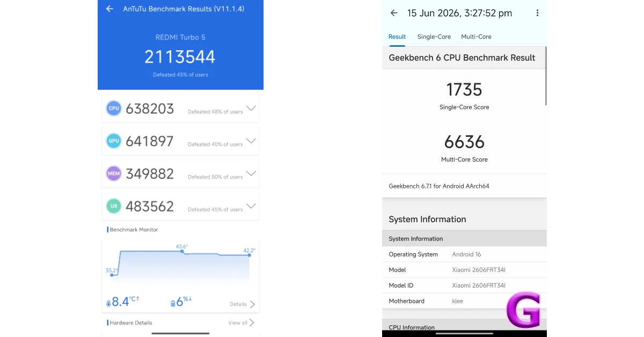Go back from AnTuTu Benchmark Results

coord(109,9)
